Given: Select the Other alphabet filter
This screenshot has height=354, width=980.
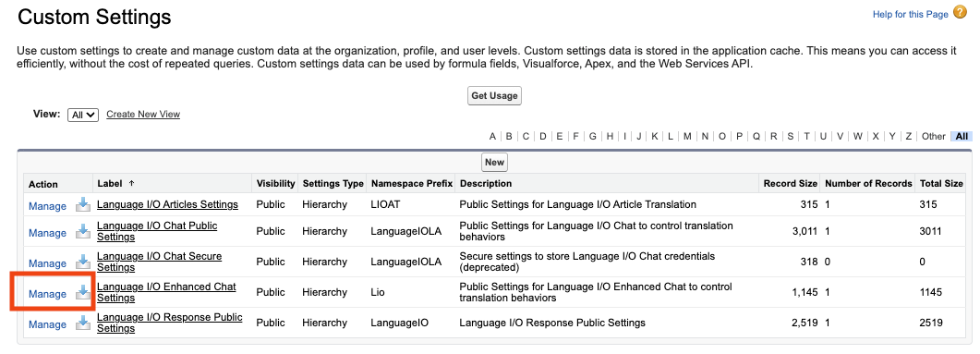Looking at the screenshot, I should click(934, 137).
